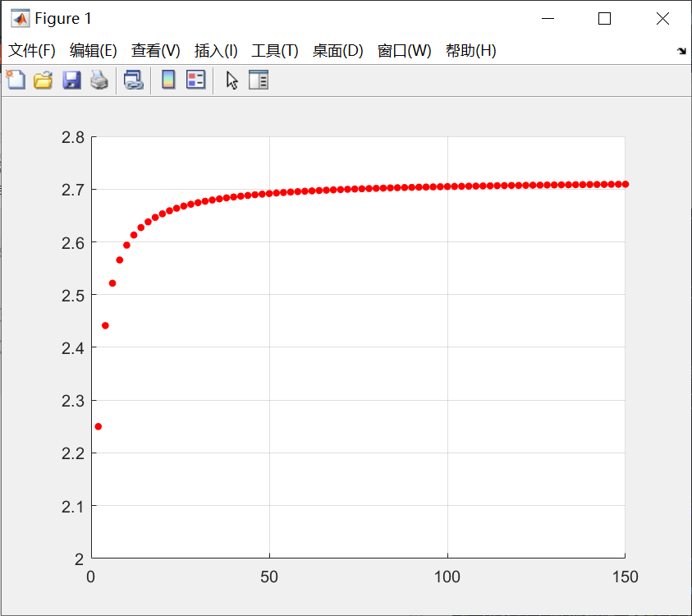Open file using the folder icon
Screen dimensions: 692x616
click(x=44, y=80)
